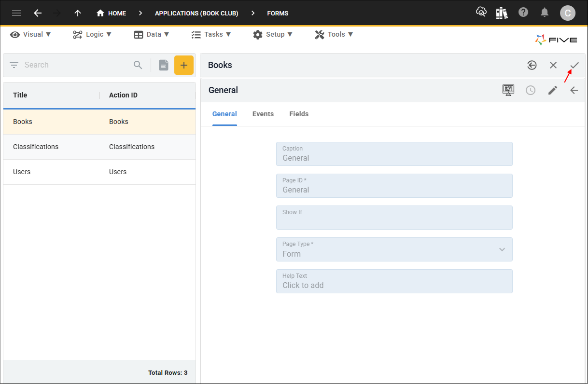Viewport: 588px width, 384px height.
Task: Click the circled back arrow in Books header
Action: click(532, 65)
